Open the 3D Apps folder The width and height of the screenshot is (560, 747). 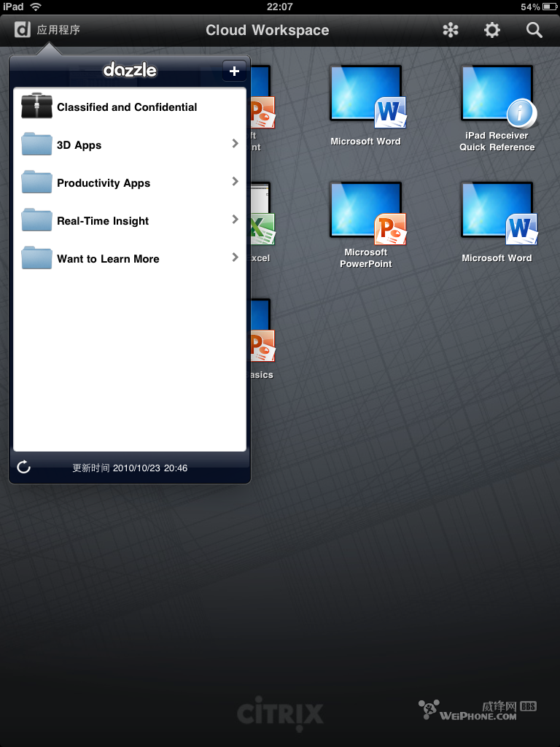pos(130,145)
